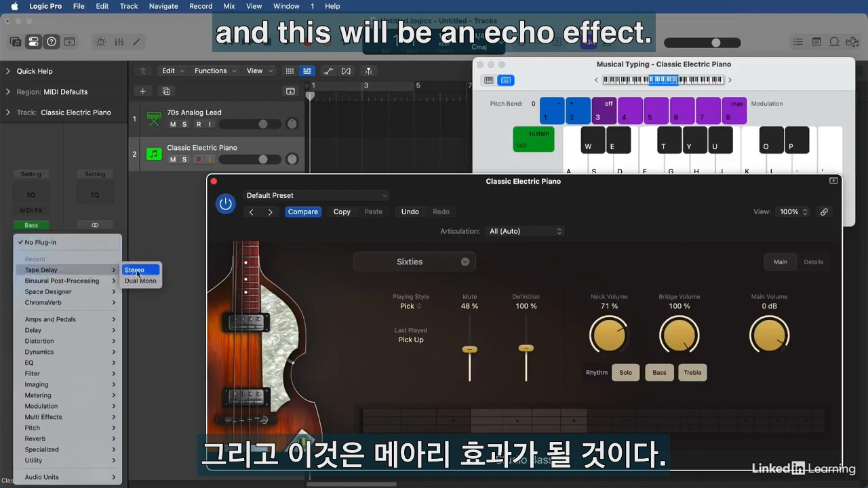
Task: Choose Dual Mono in Tape Delay submenu
Action: pos(140,281)
